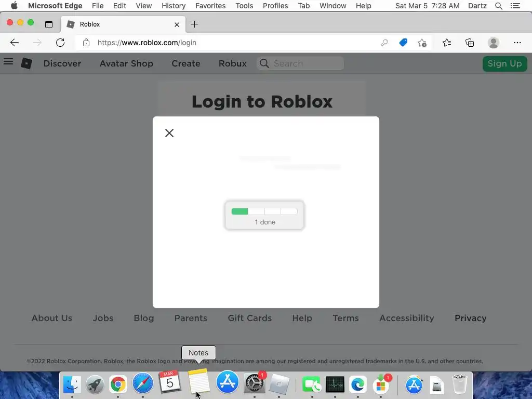Image resolution: width=532 pixels, height=399 pixels.
Task: Open the Create link
Action: 185,63
